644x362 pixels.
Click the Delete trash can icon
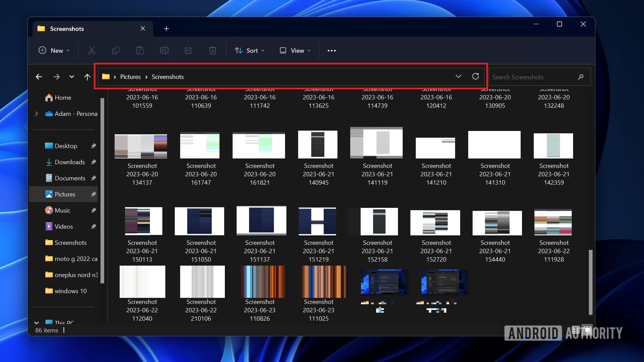pos(213,50)
